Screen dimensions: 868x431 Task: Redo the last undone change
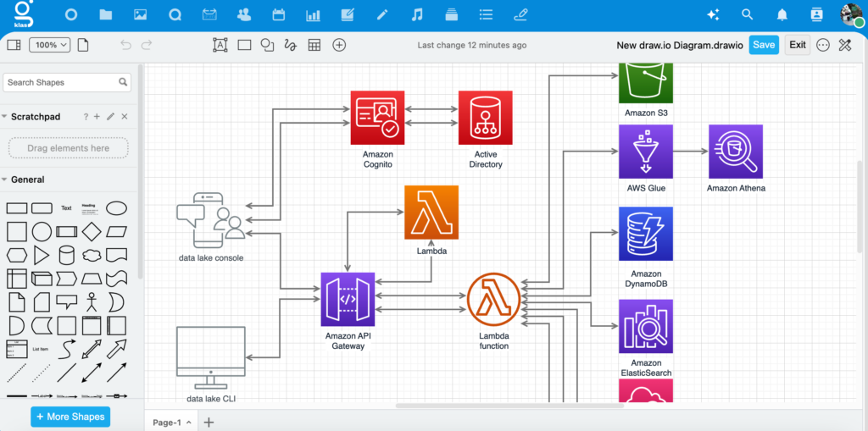pos(147,45)
